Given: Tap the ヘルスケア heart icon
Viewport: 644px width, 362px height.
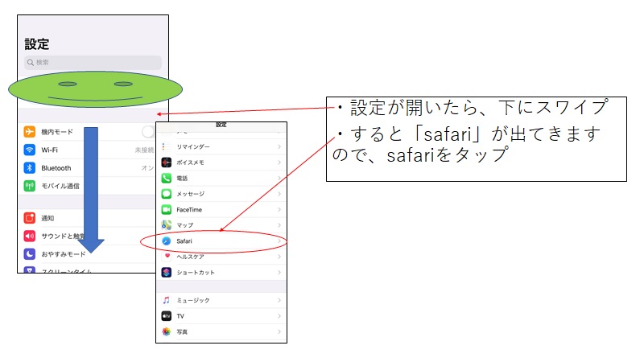Looking at the screenshot, I should tap(167, 257).
